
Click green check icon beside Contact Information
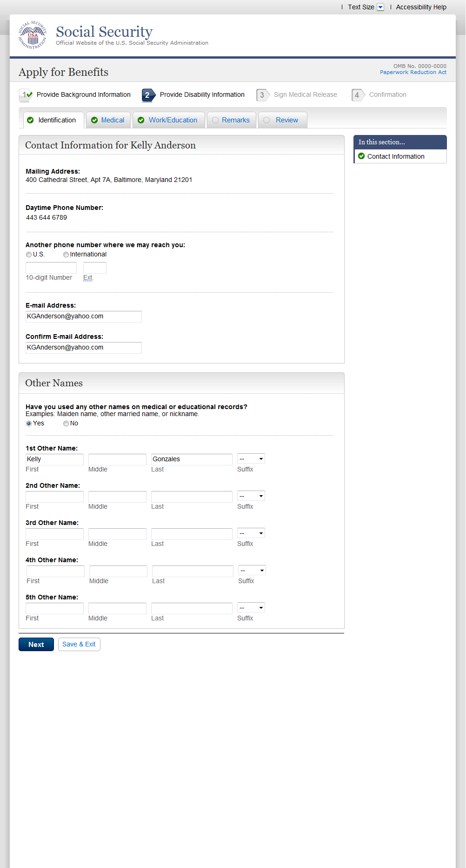361,156
